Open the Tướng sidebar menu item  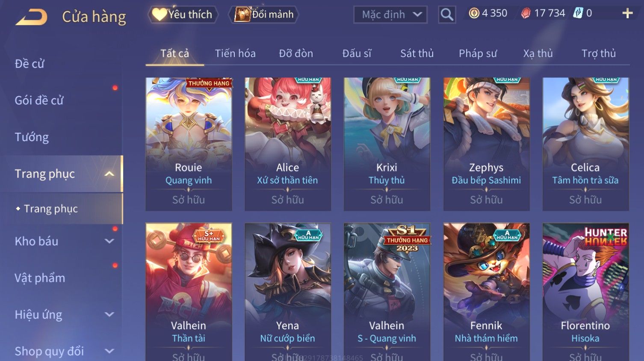[32, 137]
